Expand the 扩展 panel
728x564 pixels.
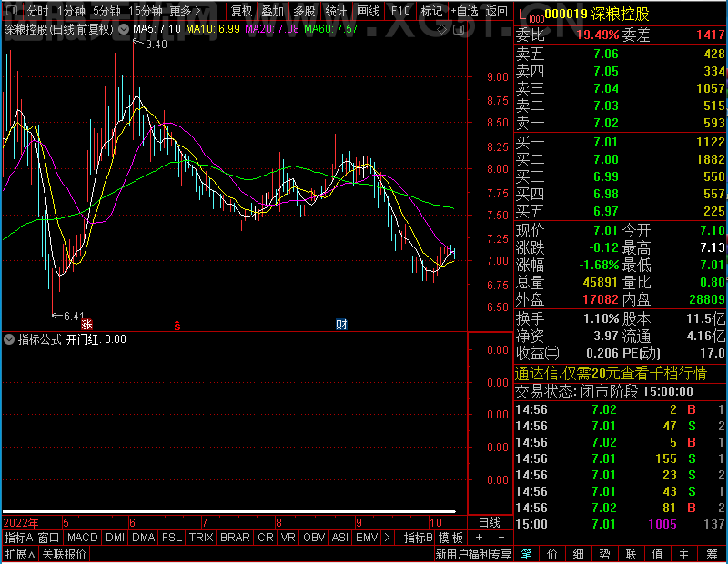pos(20,554)
